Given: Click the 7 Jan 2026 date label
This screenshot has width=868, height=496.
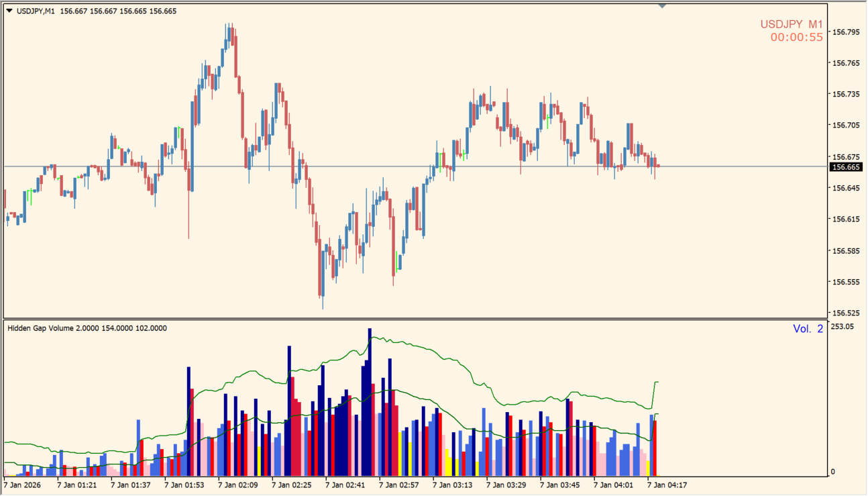Looking at the screenshot, I should pos(25,484).
